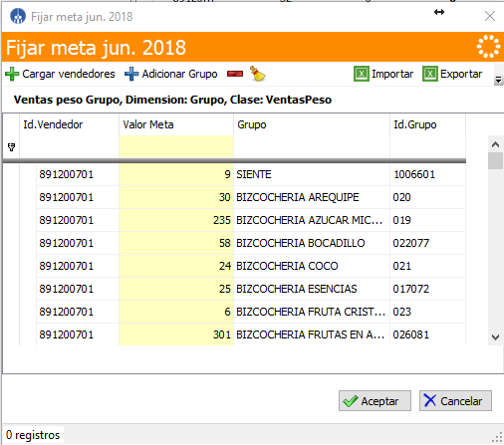This screenshot has width=504, height=445.
Task: Click Id.Vendedor cell in SIENTE row
Action: point(78,174)
